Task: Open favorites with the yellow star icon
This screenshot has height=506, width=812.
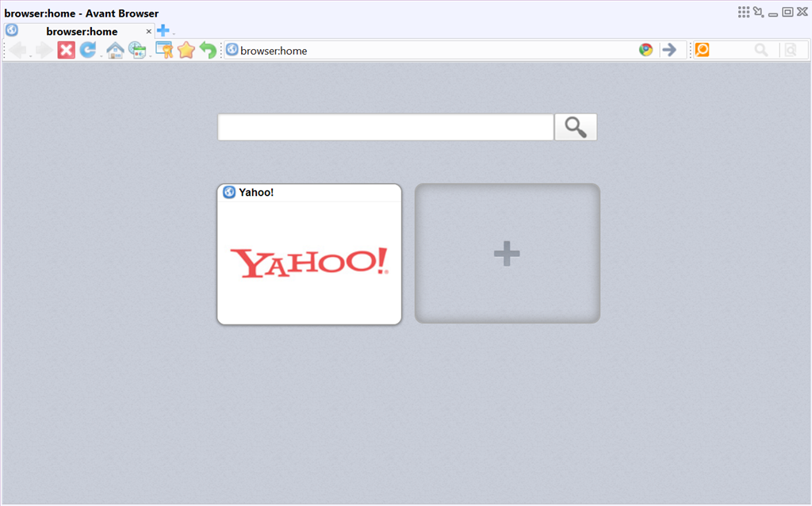Action: point(186,50)
